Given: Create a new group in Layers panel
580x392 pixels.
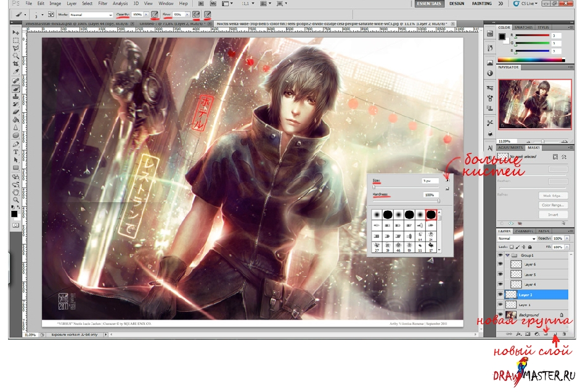Looking at the screenshot, I should (x=545, y=334).
